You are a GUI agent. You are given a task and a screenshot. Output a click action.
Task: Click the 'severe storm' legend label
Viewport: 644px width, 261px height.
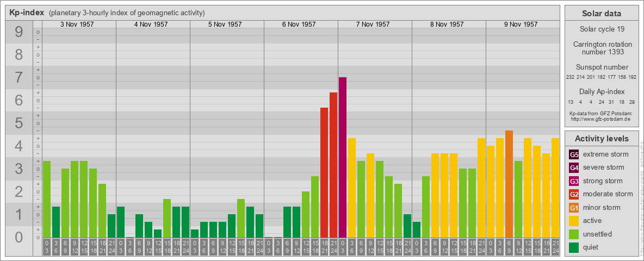pyautogui.click(x=604, y=167)
